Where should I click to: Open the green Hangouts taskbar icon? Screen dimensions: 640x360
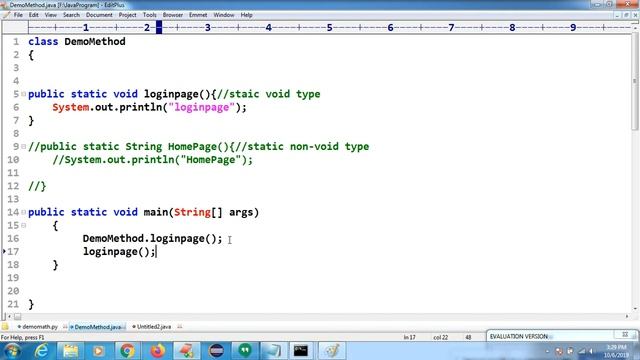(x=245, y=351)
